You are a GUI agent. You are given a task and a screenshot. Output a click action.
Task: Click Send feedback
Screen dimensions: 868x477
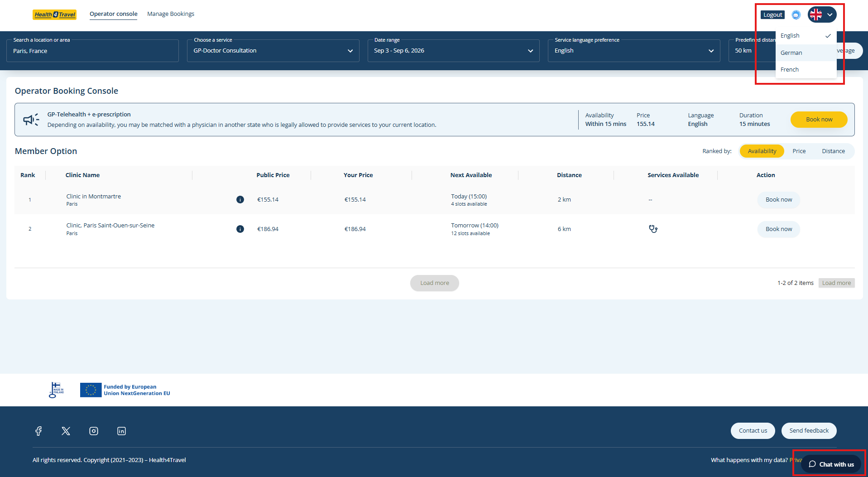coord(809,431)
